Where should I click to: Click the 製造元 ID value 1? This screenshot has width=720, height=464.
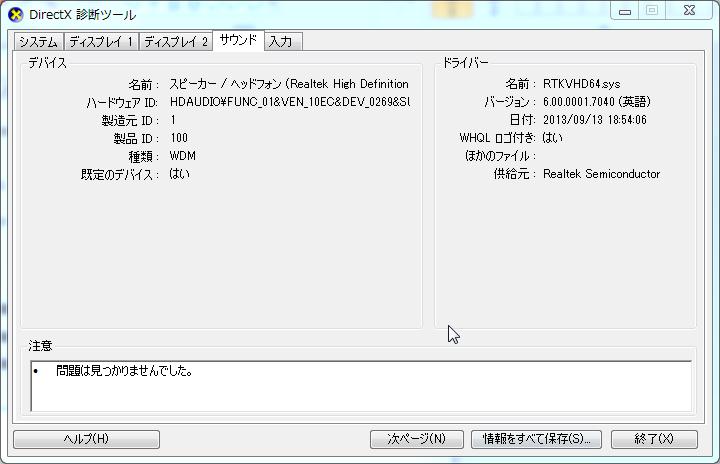pyautogui.click(x=173, y=120)
